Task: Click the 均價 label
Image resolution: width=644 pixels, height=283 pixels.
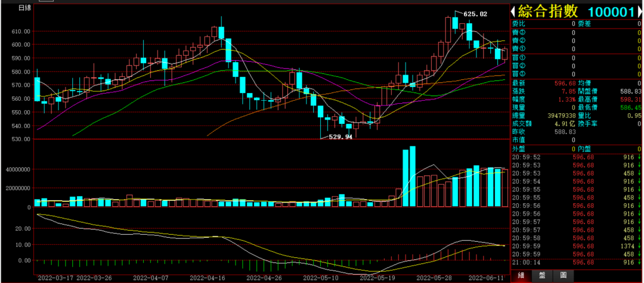Action: (584, 83)
